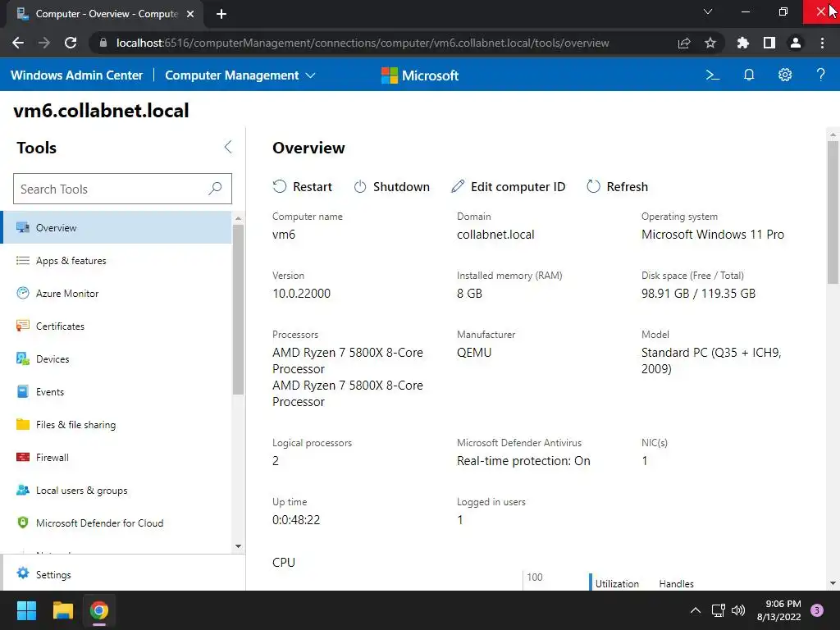Open the Firewall tool
Viewport: 840px width, 630px height.
116,458
